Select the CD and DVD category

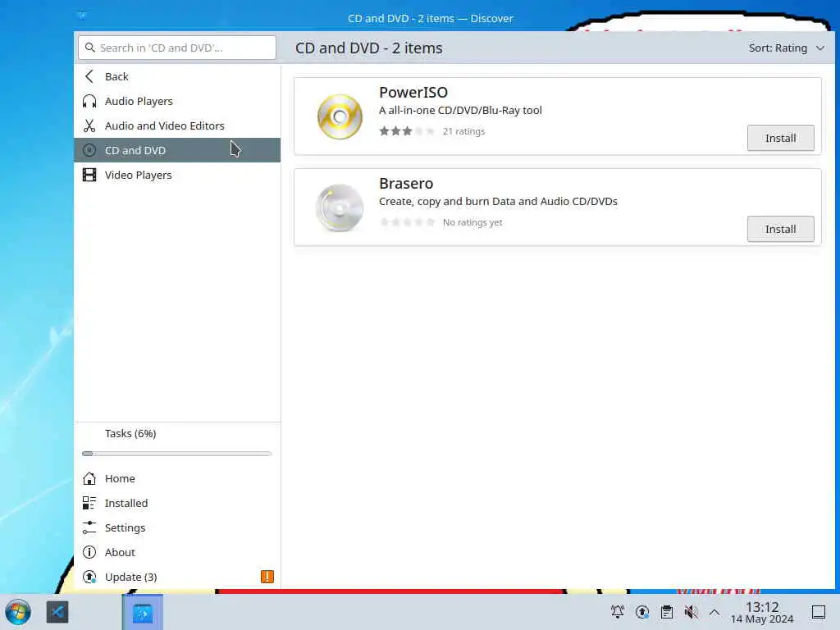pyautogui.click(x=177, y=151)
